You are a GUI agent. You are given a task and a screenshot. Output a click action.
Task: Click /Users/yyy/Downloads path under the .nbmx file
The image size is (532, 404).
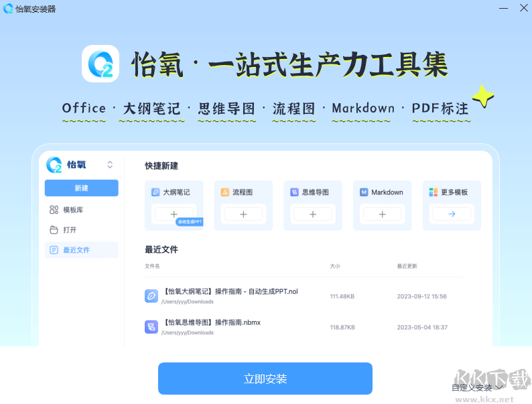point(188,332)
